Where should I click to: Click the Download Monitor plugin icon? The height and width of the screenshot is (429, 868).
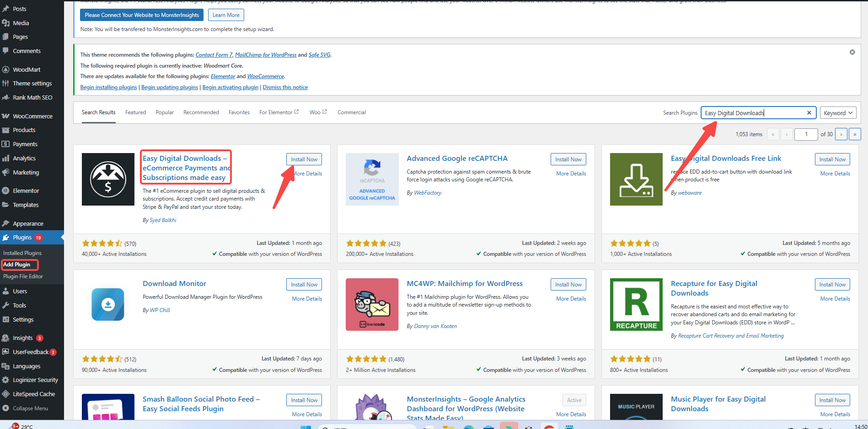pos(108,304)
